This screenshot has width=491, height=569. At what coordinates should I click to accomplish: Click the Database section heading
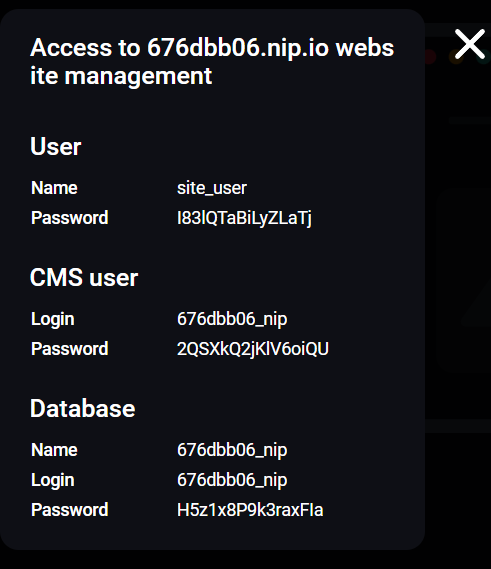pos(83,409)
